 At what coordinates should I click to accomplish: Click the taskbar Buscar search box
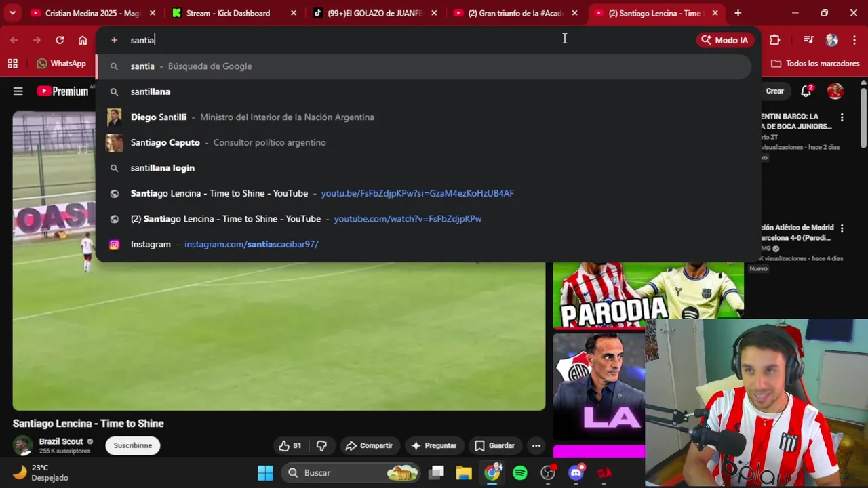pos(351,472)
